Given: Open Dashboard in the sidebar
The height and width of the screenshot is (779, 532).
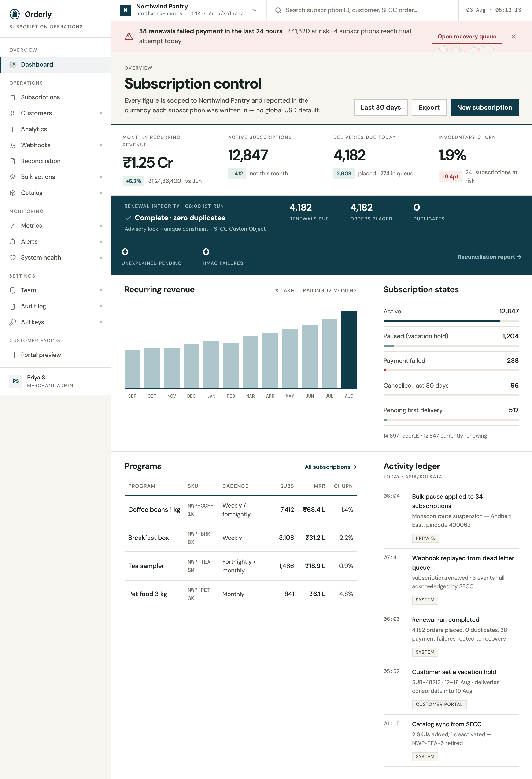Looking at the screenshot, I should pos(56,65).
